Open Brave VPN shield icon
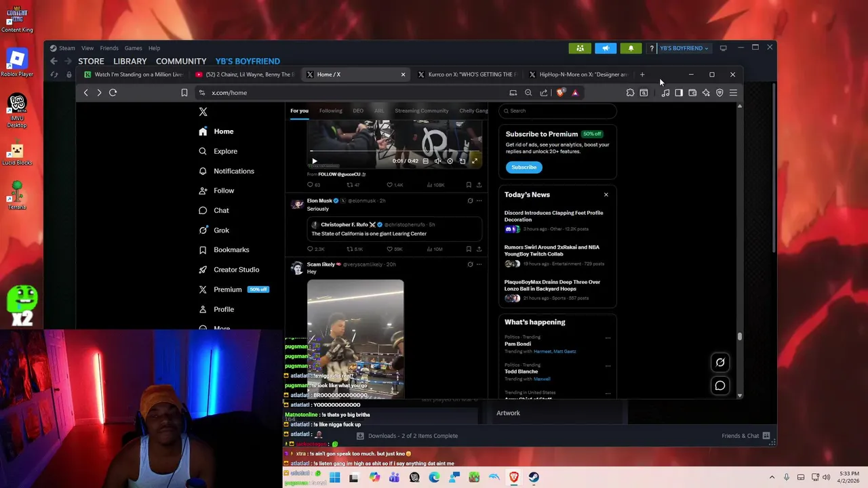Screen dimensions: 868x488 tap(719, 93)
